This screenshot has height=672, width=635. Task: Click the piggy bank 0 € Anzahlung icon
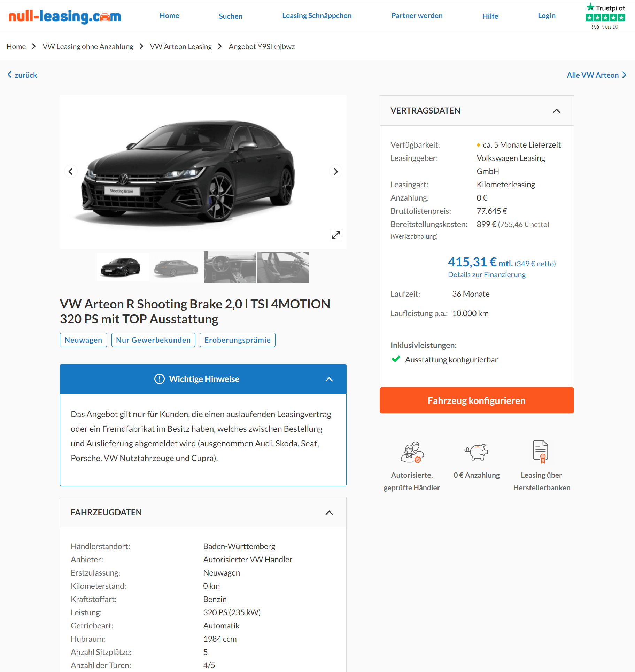476,452
